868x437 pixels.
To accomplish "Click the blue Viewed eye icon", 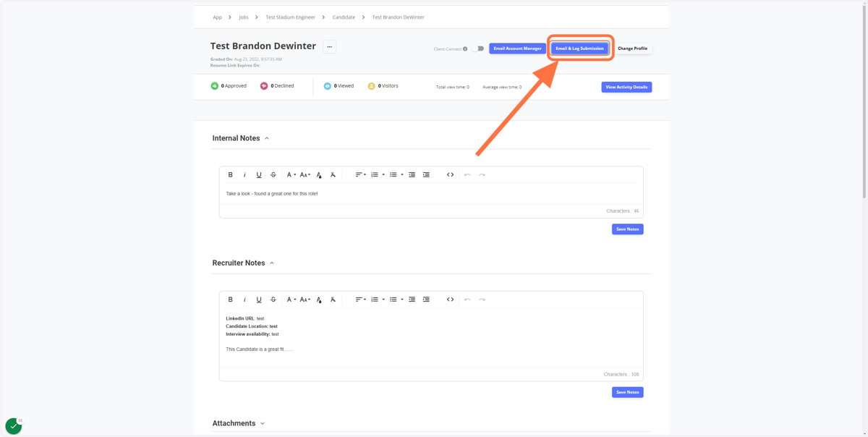I will (328, 86).
